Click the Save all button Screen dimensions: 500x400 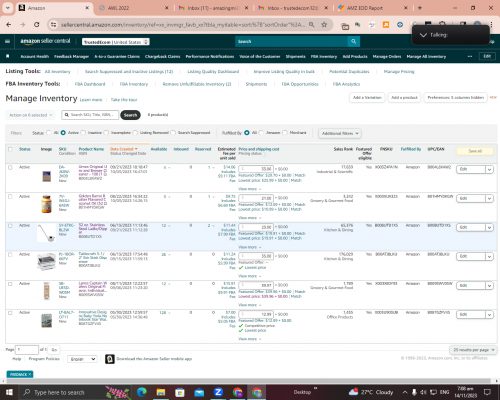coord(475,151)
